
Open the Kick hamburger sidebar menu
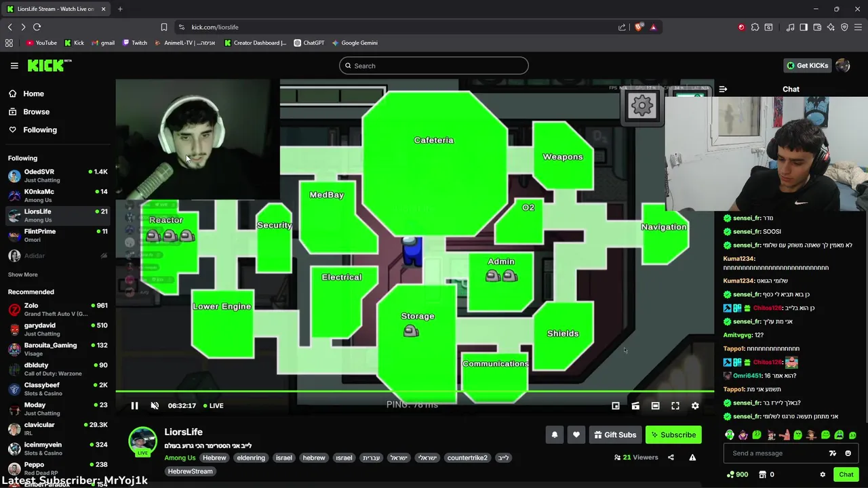pyautogui.click(x=14, y=66)
